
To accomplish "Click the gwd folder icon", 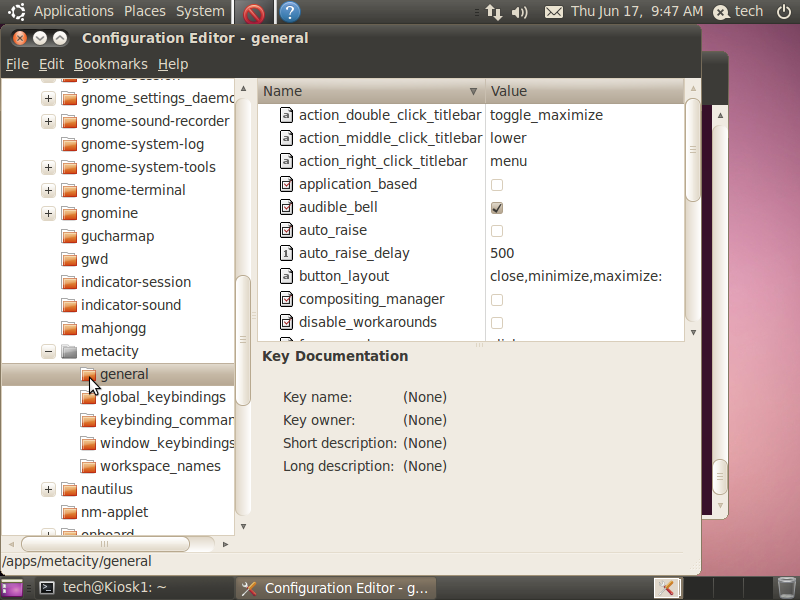I will coord(69,259).
